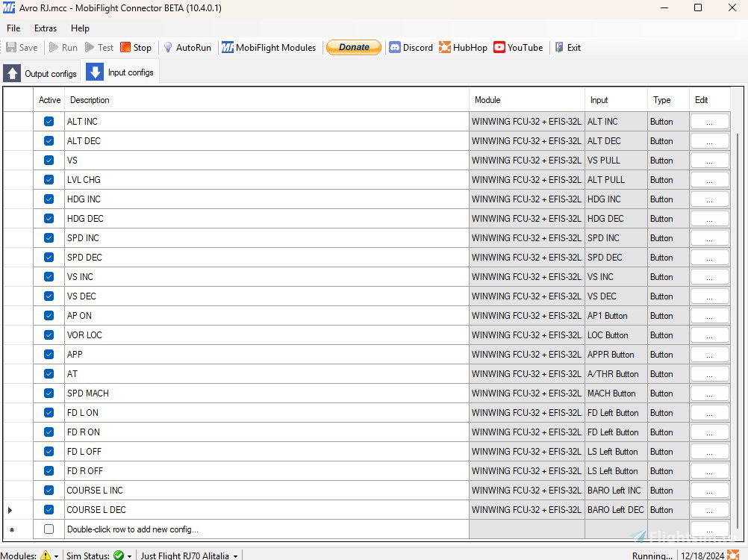Disable the COURSE L DEC config checkbox

click(49, 510)
